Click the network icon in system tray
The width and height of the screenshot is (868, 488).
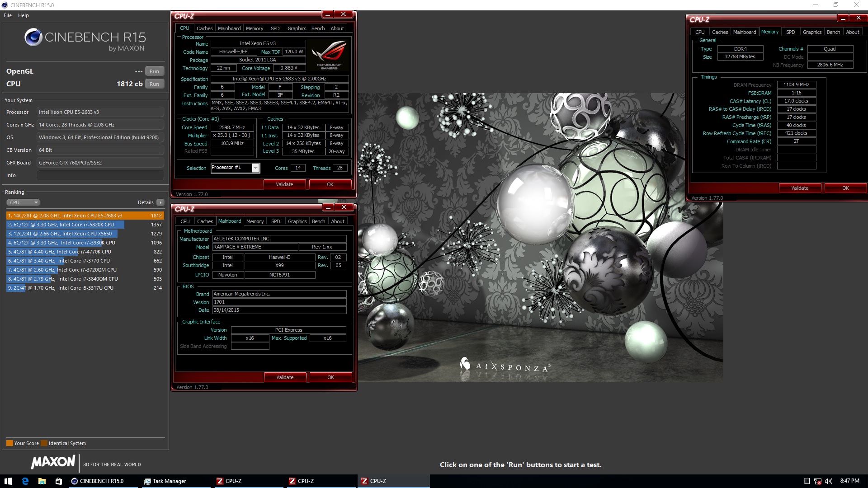point(817,481)
